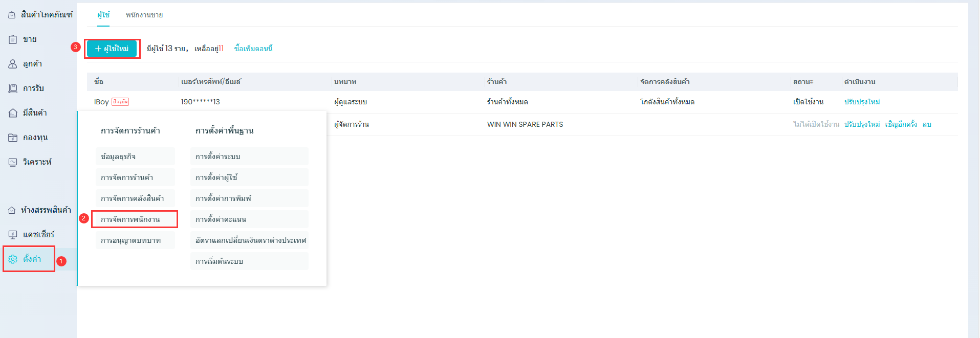Open the กองทุน funds icon
The height and width of the screenshot is (338, 980).
(13, 138)
